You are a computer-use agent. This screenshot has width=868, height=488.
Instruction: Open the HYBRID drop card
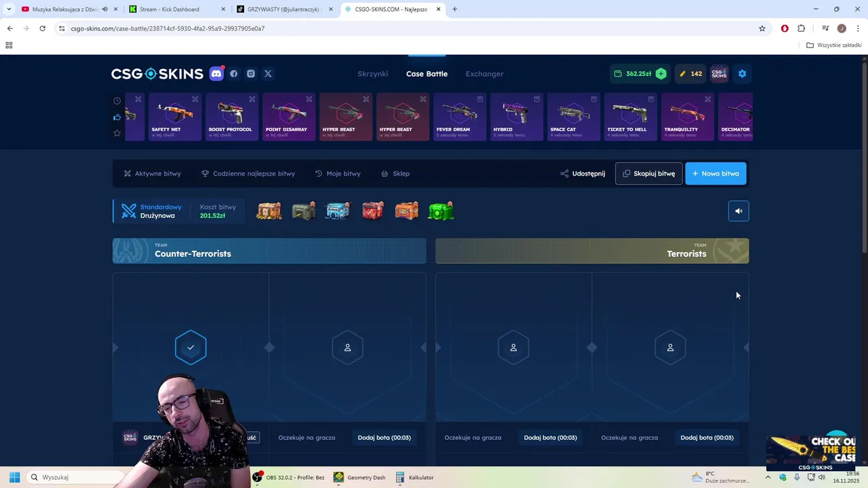pos(515,117)
